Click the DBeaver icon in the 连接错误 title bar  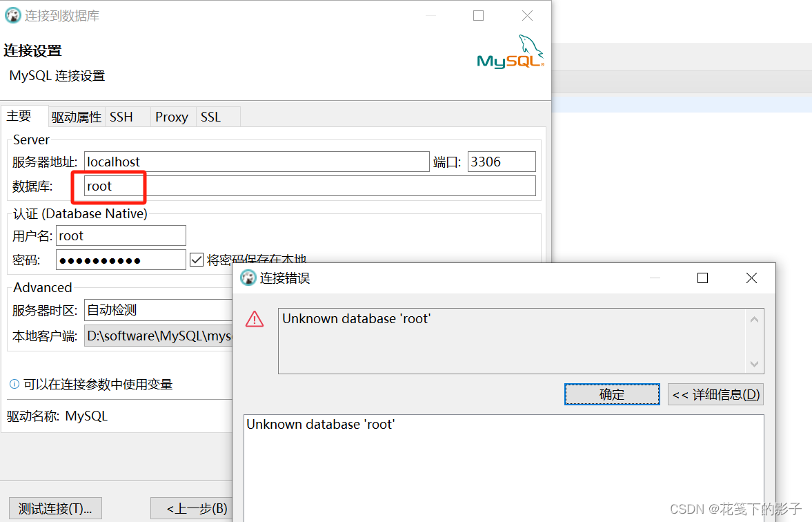pyautogui.click(x=248, y=278)
